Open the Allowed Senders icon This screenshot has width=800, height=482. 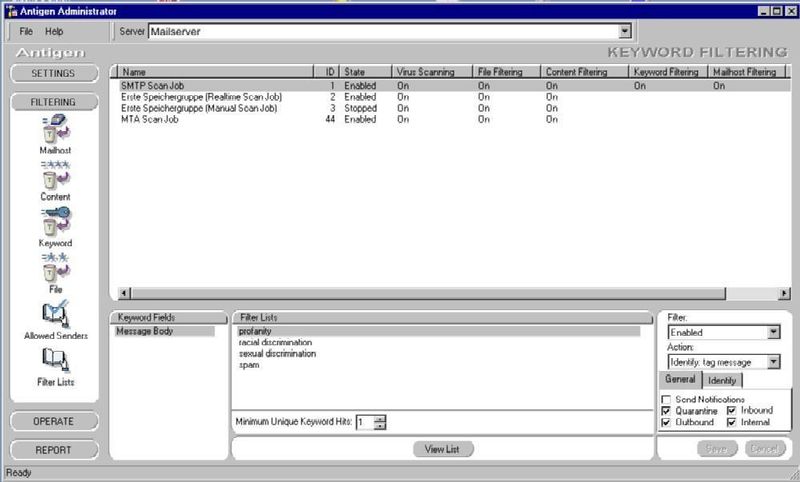[56, 315]
